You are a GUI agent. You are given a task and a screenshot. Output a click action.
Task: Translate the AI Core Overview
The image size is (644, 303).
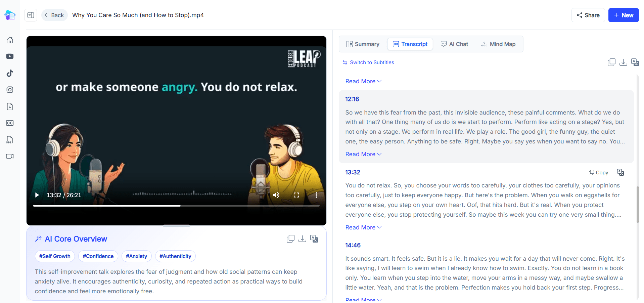pyautogui.click(x=314, y=239)
